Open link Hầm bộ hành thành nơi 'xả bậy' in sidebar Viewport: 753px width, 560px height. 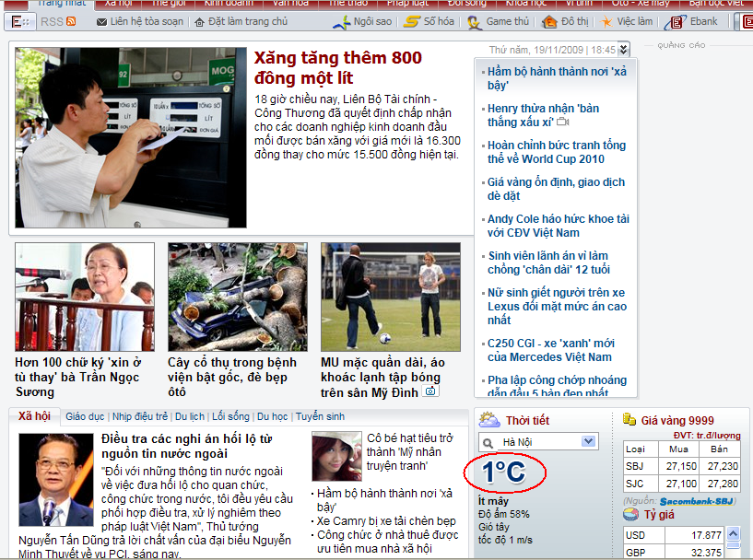click(x=557, y=78)
